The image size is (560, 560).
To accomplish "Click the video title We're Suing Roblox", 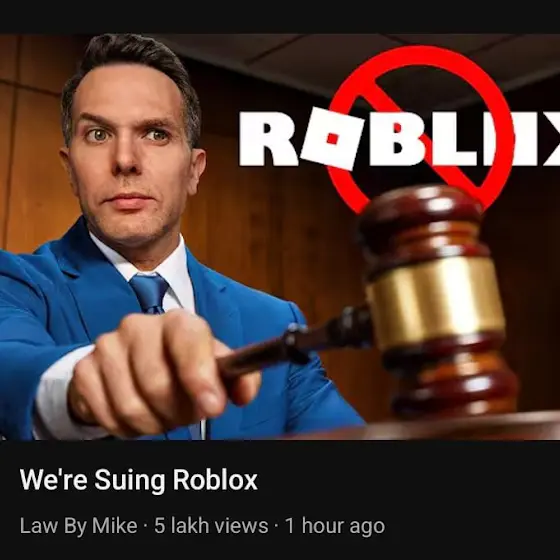I will point(139,480).
